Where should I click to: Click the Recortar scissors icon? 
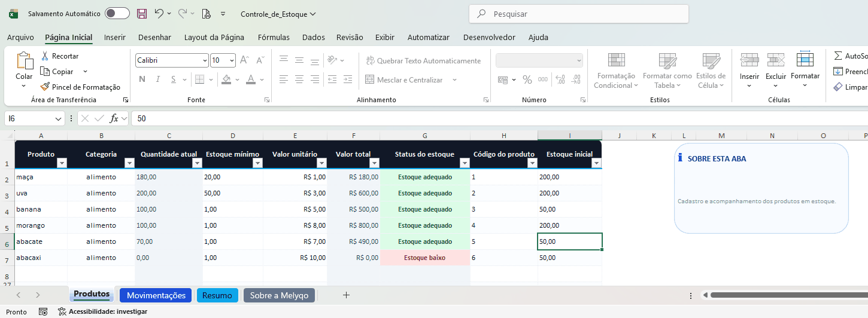(x=45, y=56)
